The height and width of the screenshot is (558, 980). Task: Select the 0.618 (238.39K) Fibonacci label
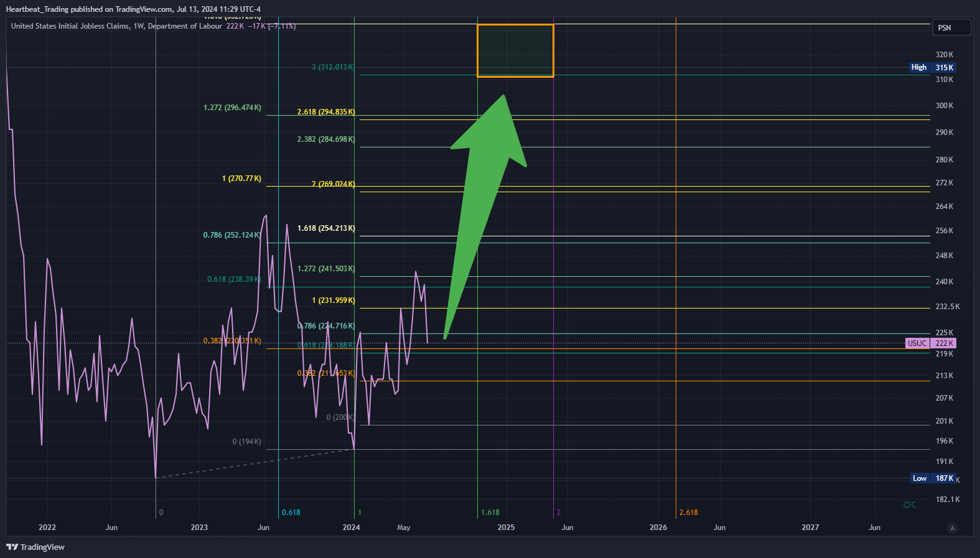coord(234,279)
